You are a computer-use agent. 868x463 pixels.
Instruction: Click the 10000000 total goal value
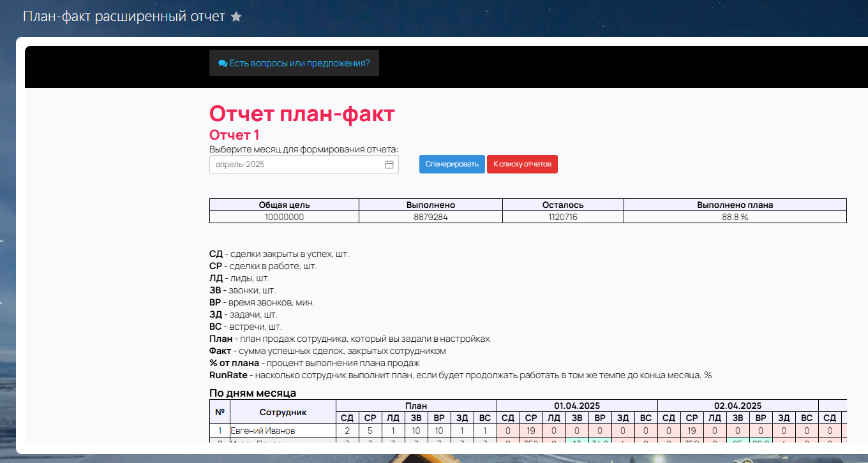[284, 217]
